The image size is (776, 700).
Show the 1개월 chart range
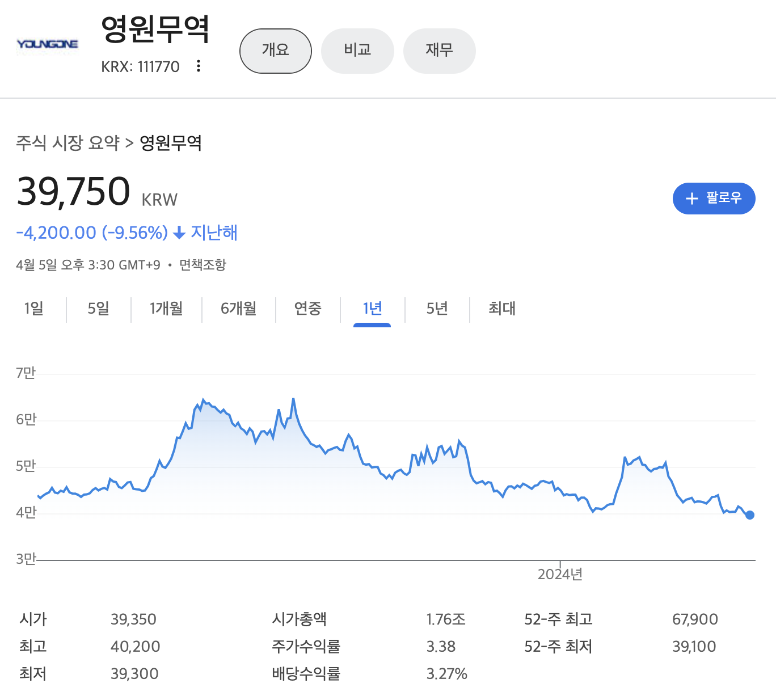[166, 309]
